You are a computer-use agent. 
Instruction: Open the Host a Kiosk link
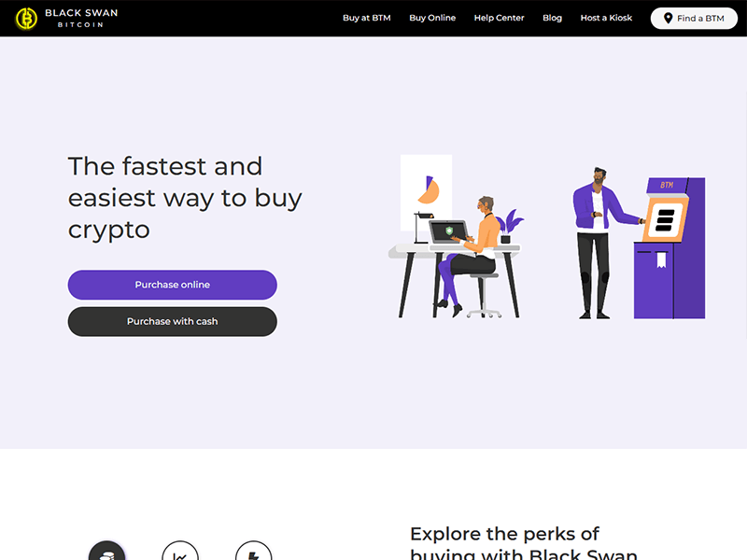606,18
